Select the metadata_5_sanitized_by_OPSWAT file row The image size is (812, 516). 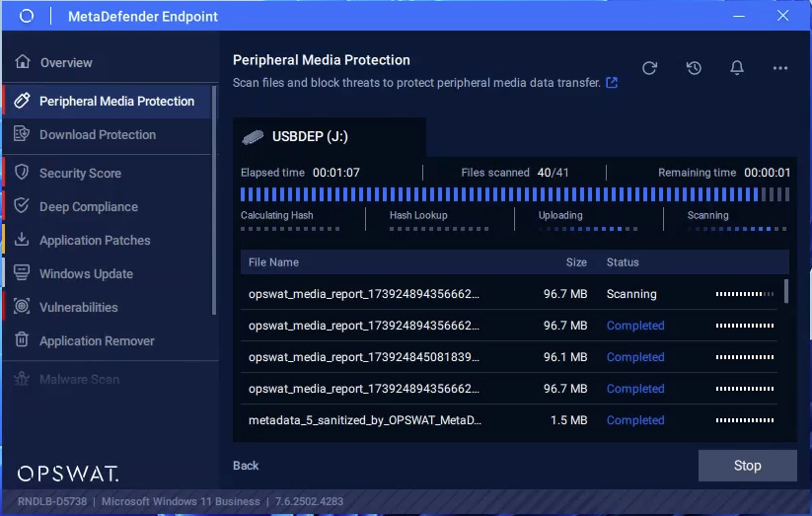tap(509, 420)
